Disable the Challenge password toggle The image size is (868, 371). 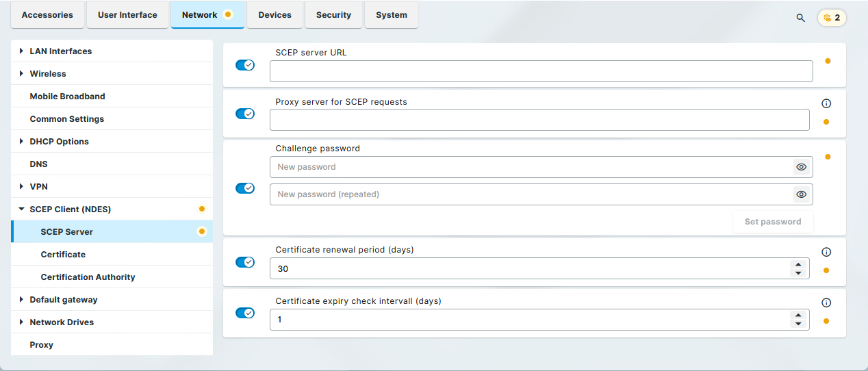pyautogui.click(x=245, y=188)
